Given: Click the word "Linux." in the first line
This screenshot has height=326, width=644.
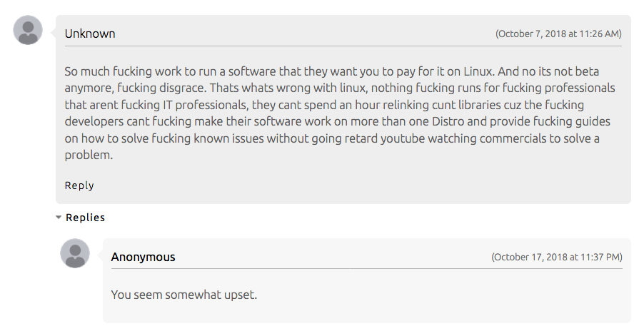Looking at the screenshot, I should pyautogui.click(x=447, y=72).
